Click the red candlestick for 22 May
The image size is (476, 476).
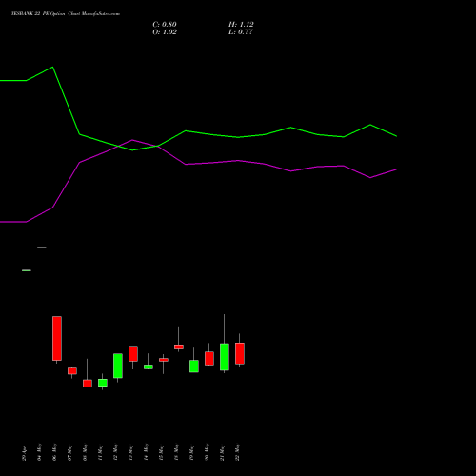click(x=240, y=353)
